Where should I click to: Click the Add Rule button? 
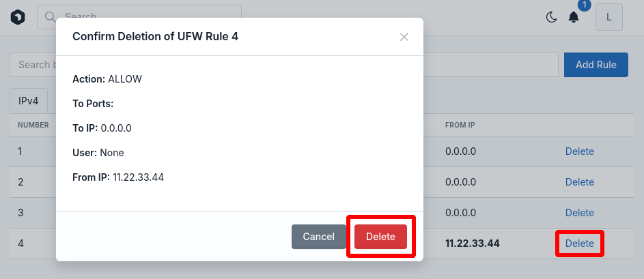pyautogui.click(x=596, y=65)
